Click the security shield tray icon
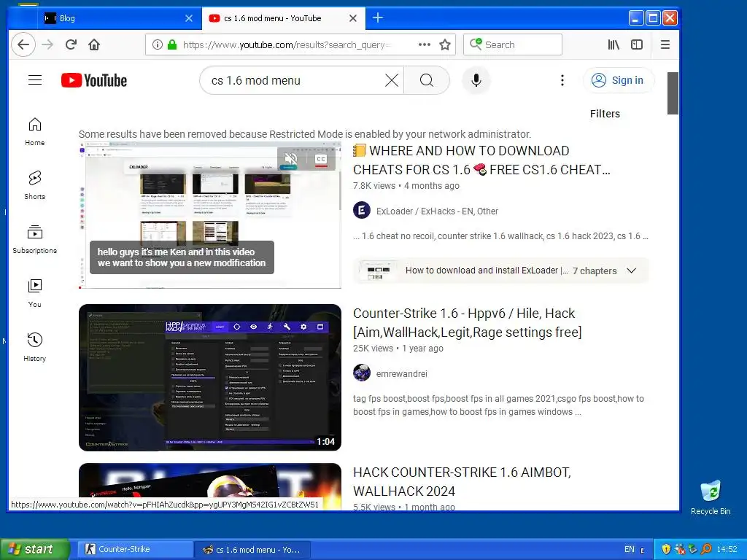This screenshot has height=560, width=747. click(666, 549)
